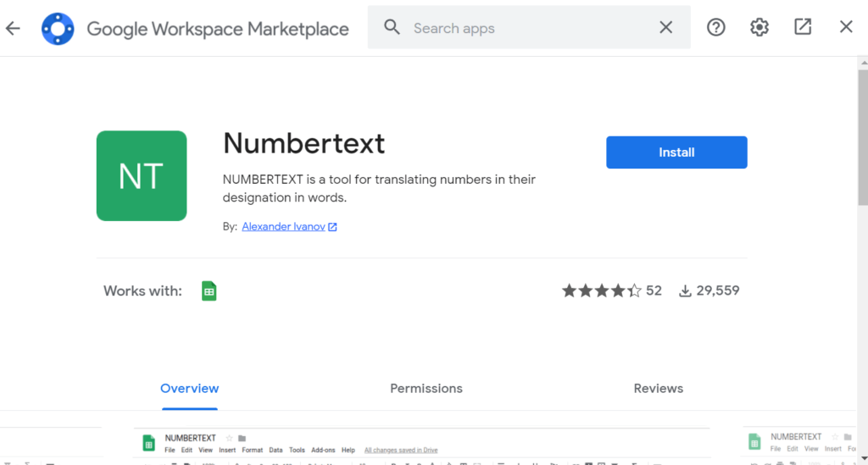Close the marketplace dialog
Image resolution: width=868 pixels, height=465 pixels.
846,26
